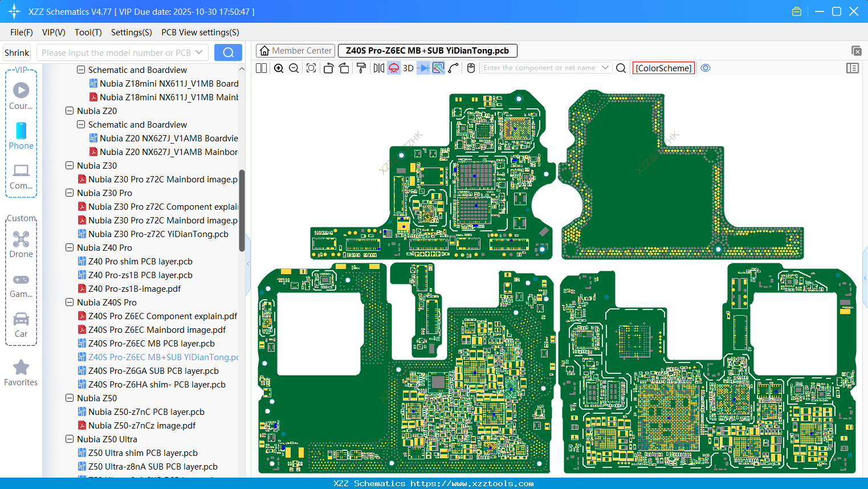Rotate the board clockwise

pyautogui.click(x=344, y=68)
